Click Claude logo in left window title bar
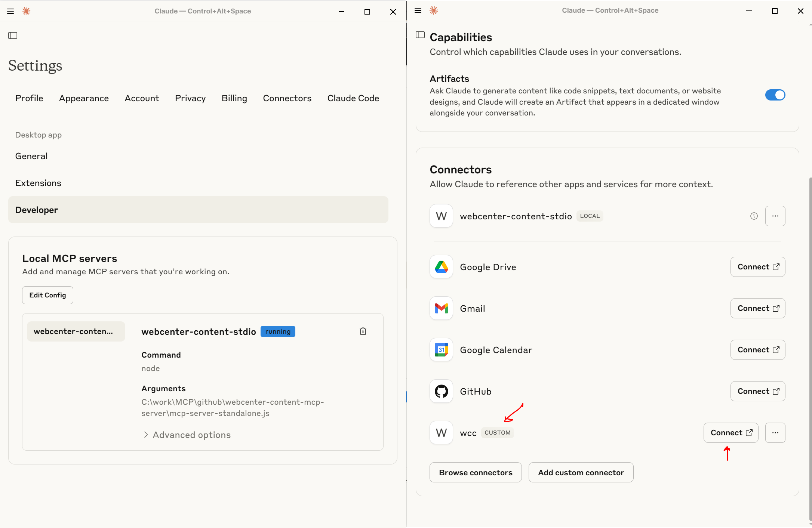 tap(26, 11)
